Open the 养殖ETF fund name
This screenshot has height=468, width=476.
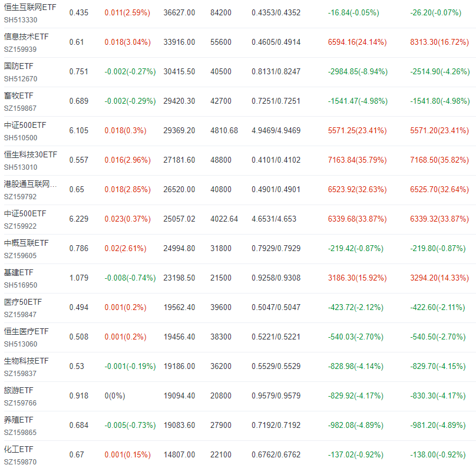(x=18, y=420)
